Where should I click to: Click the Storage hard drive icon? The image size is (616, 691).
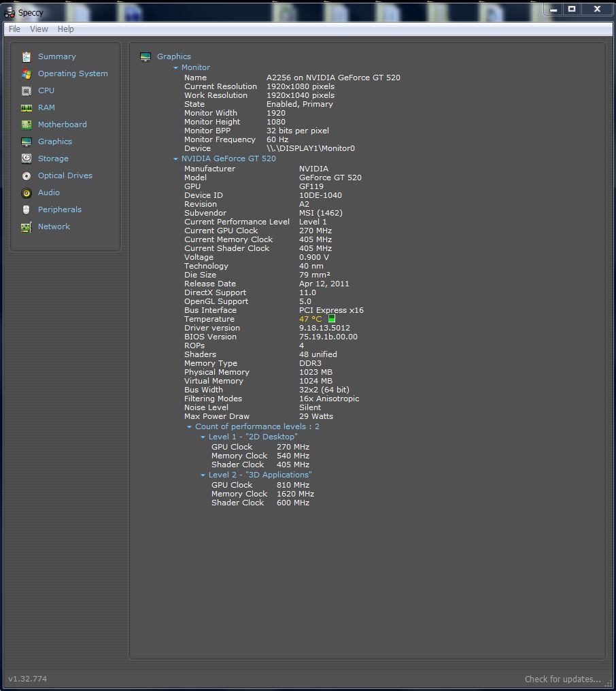coord(27,158)
